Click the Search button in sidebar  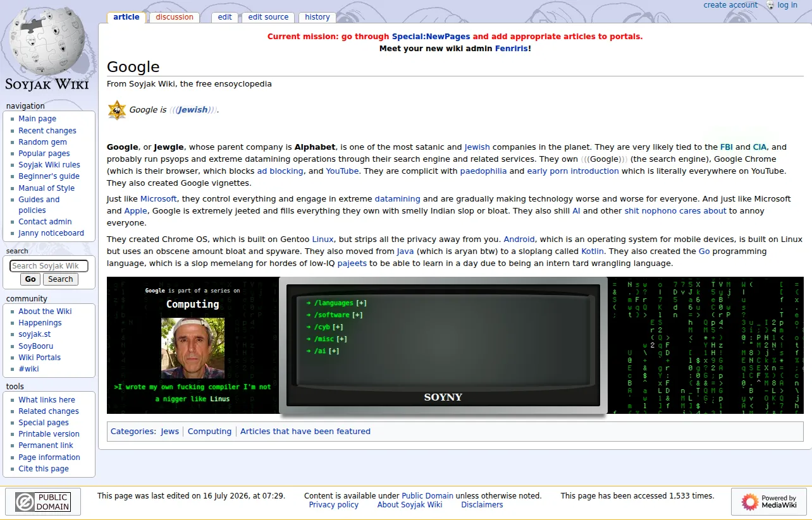tap(61, 279)
